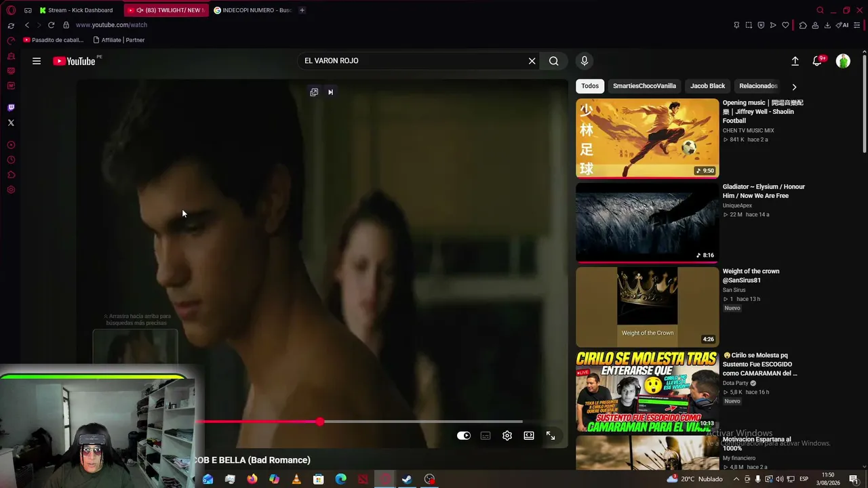This screenshot has height=488, width=868.
Task: Open the YouTube guide hamburger menu
Action: (37, 61)
